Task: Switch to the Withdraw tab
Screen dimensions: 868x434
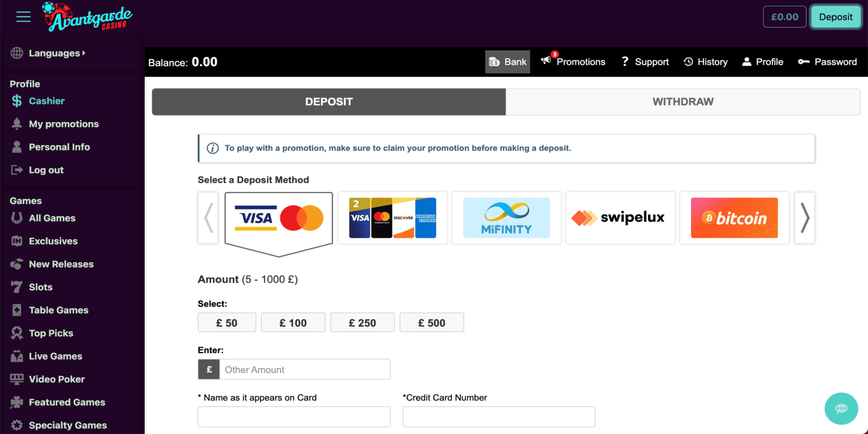Action: 682,101
